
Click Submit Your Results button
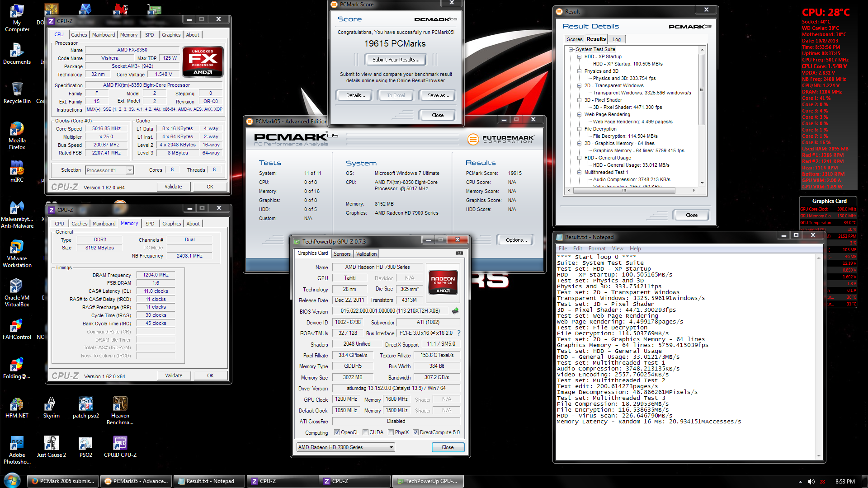click(396, 60)
